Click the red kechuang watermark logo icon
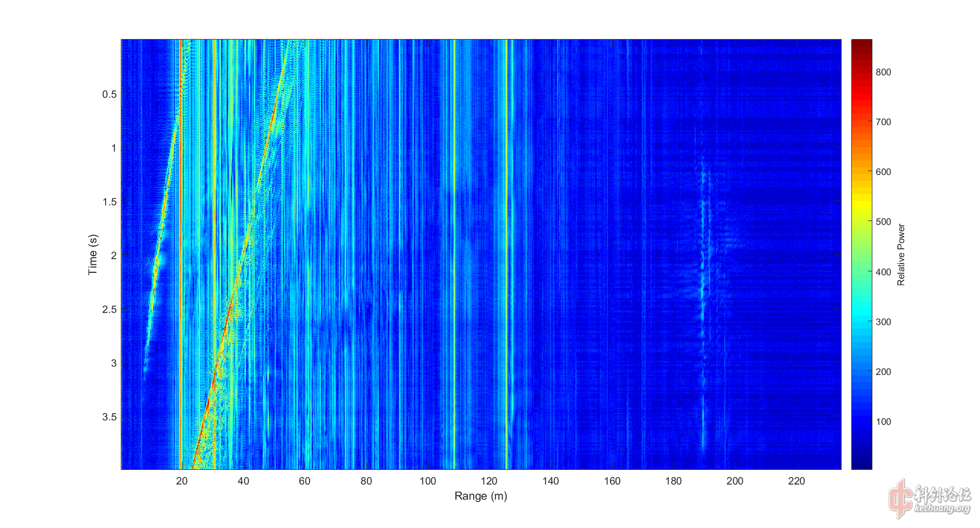 [900, 498]
